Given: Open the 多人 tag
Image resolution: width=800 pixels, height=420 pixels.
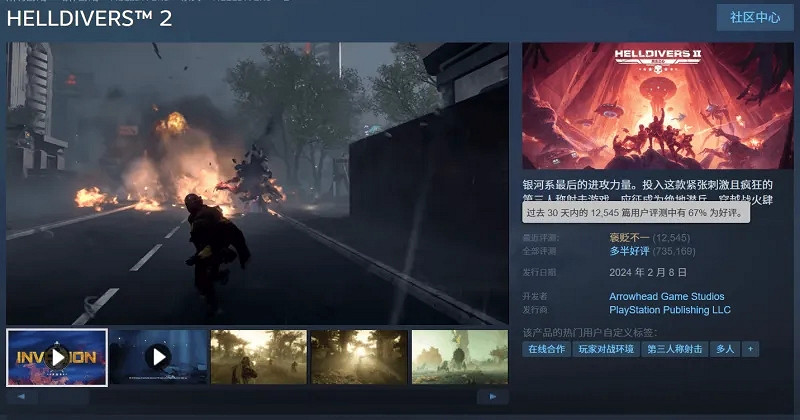Looking at the screenshot, I should pos(725,349).
